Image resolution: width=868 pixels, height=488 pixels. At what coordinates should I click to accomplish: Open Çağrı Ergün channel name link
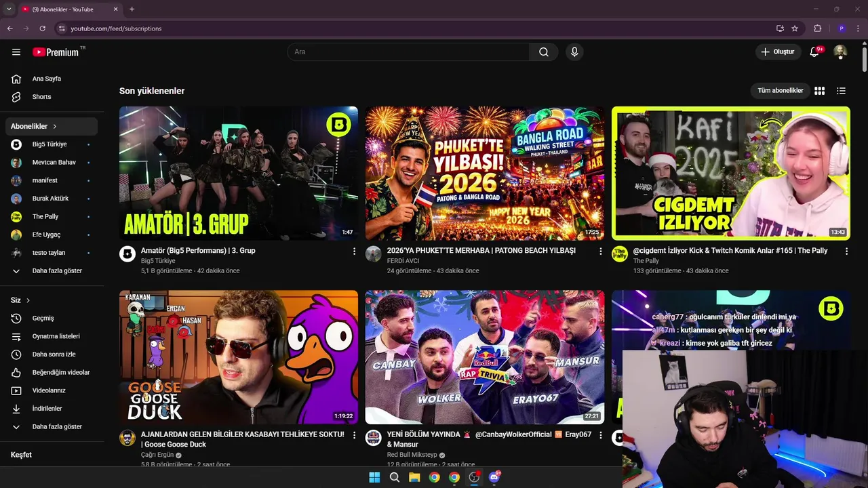point(157,455)
